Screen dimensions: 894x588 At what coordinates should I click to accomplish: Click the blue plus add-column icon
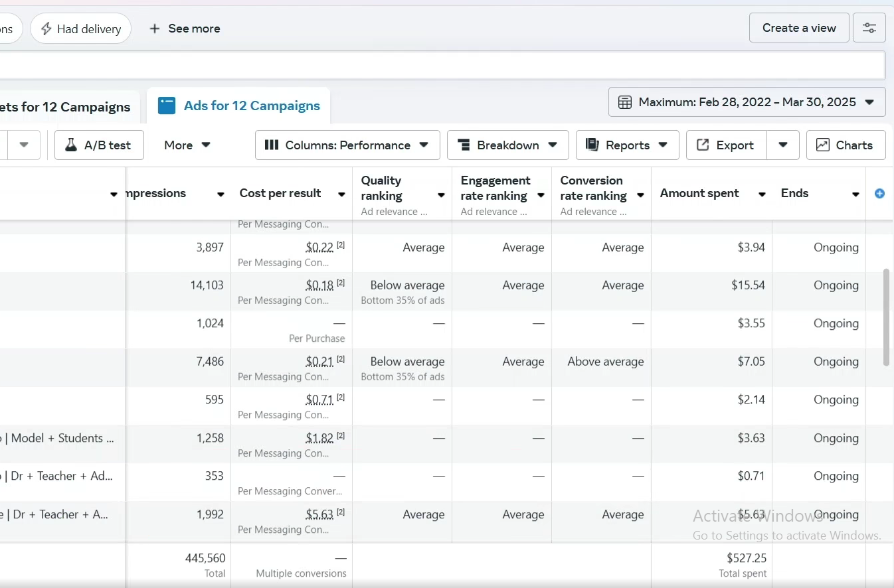coord(879,194)
